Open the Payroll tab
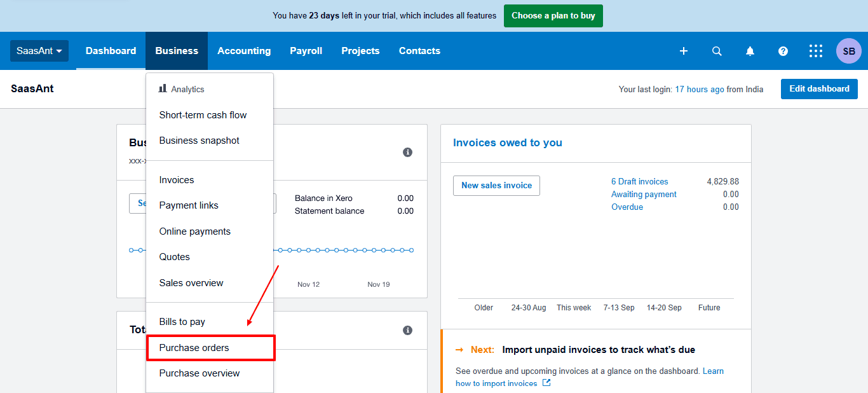Image resolution: width=868 pixels, height=393 pixels. (306, 51)
